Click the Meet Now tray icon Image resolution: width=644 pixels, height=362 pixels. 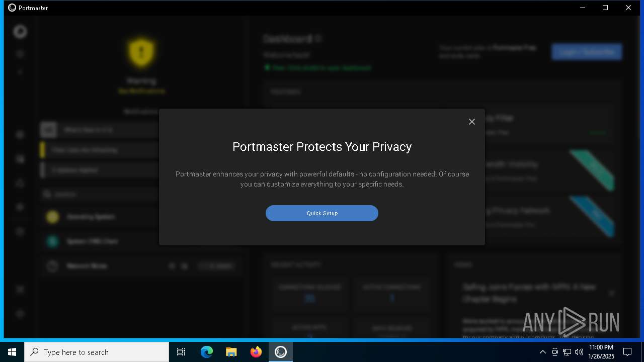pyautogui.click(x=555, y=352)
